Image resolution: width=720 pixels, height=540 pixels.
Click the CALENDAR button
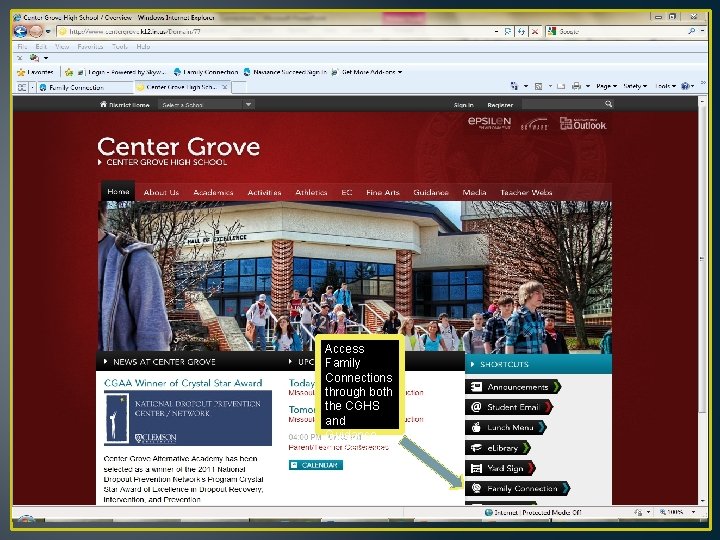click(x=316, y=465)
